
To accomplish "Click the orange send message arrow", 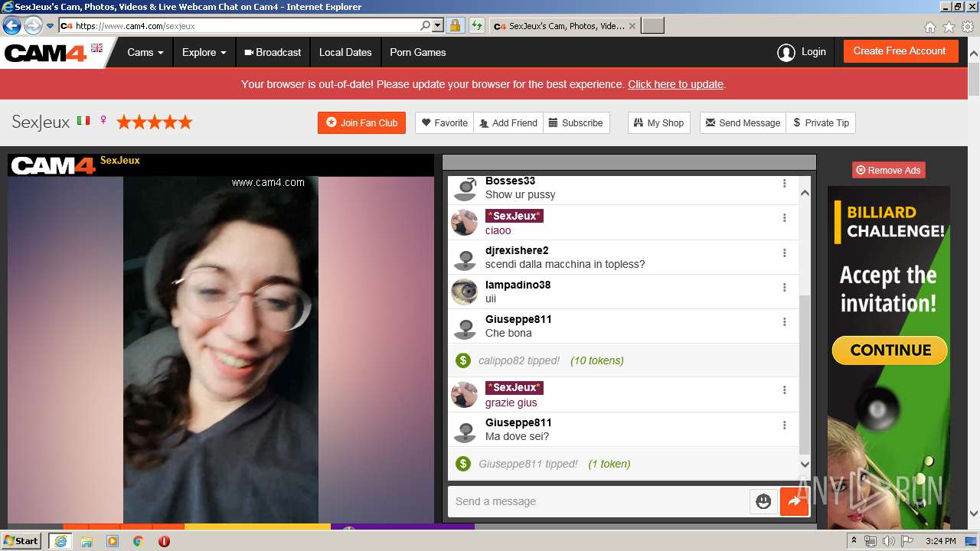I will pos(794,501).
